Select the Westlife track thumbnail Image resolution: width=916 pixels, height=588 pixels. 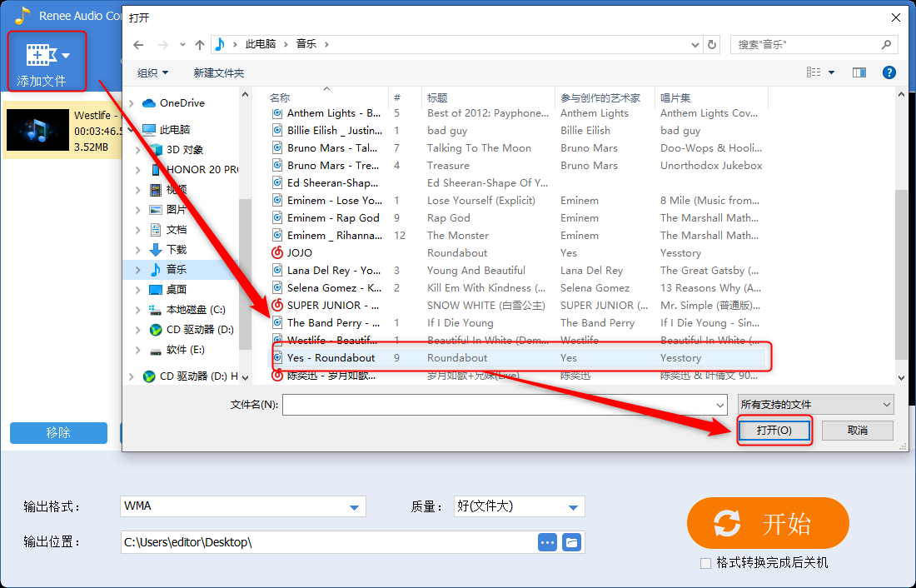(x=37, y=130)
